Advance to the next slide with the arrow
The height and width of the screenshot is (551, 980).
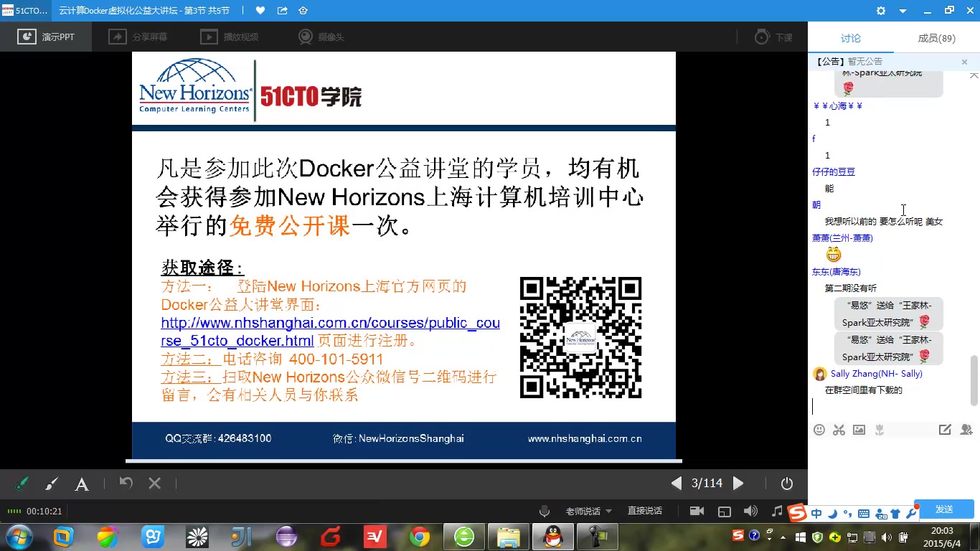738,484
